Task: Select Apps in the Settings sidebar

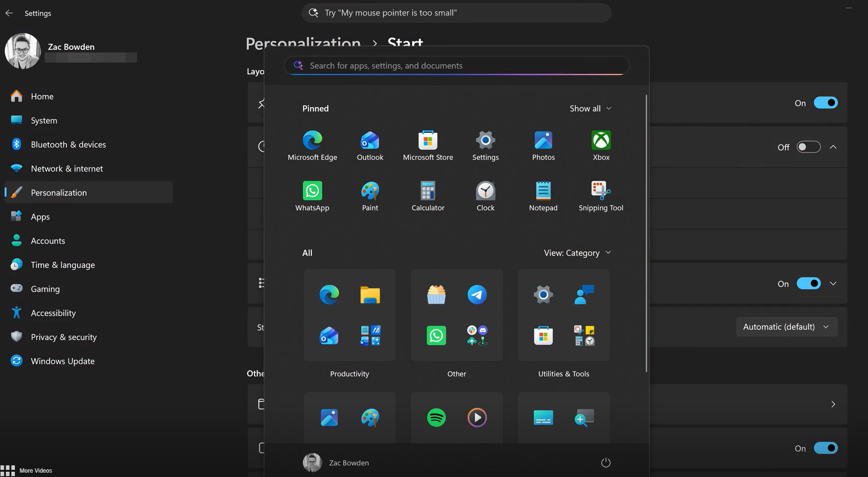Action: click(x=89, y=217)
